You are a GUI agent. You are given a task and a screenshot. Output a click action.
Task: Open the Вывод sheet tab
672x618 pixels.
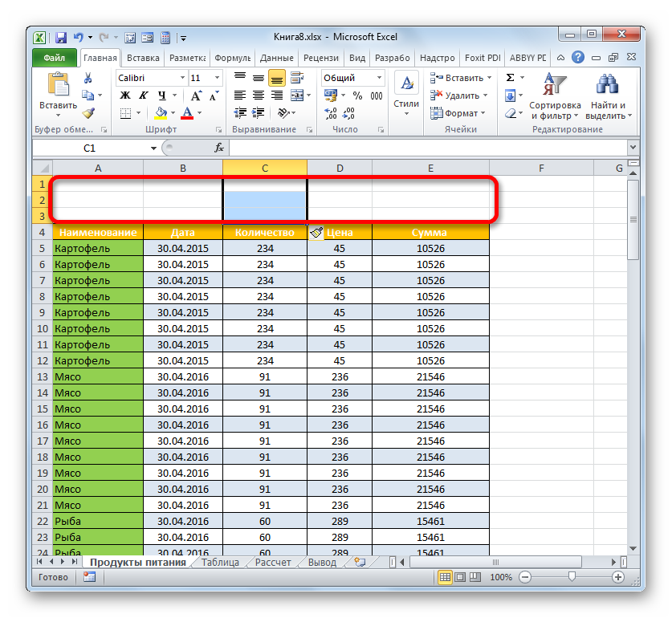coord(322,563)
